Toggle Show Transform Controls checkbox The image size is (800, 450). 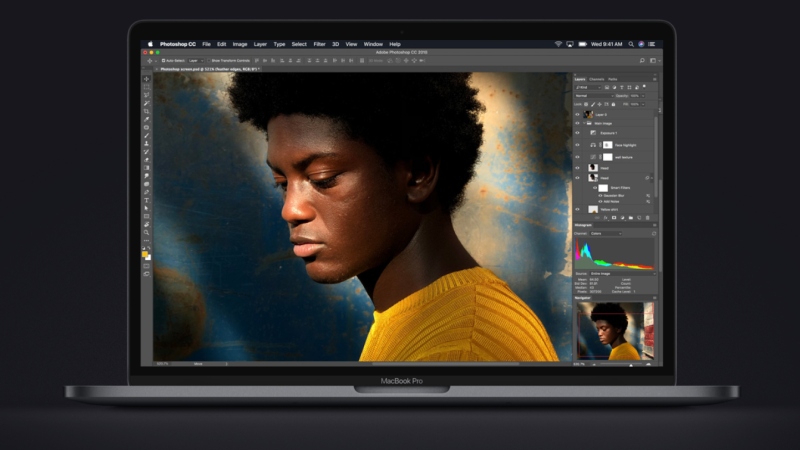pos(209,61)
